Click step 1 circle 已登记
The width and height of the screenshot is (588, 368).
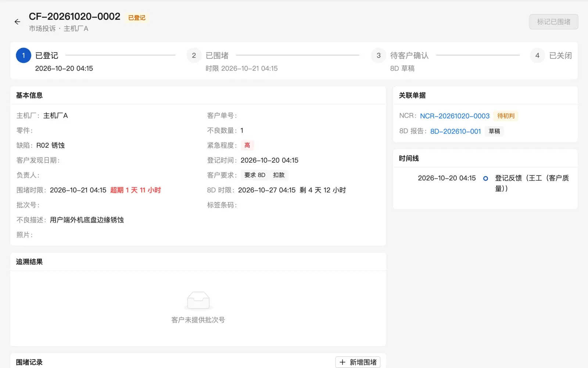coord(24,56)
